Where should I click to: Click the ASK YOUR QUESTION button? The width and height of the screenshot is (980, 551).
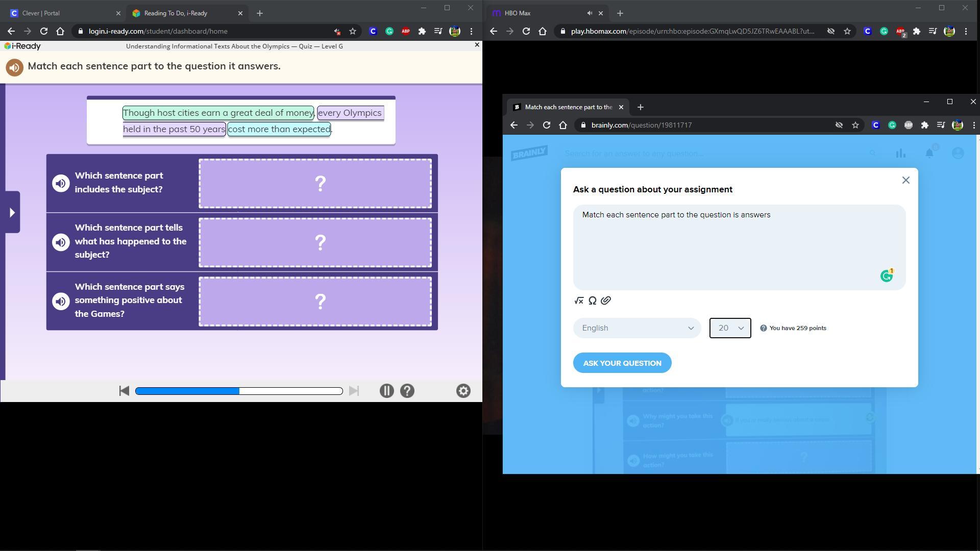(622, 363)
